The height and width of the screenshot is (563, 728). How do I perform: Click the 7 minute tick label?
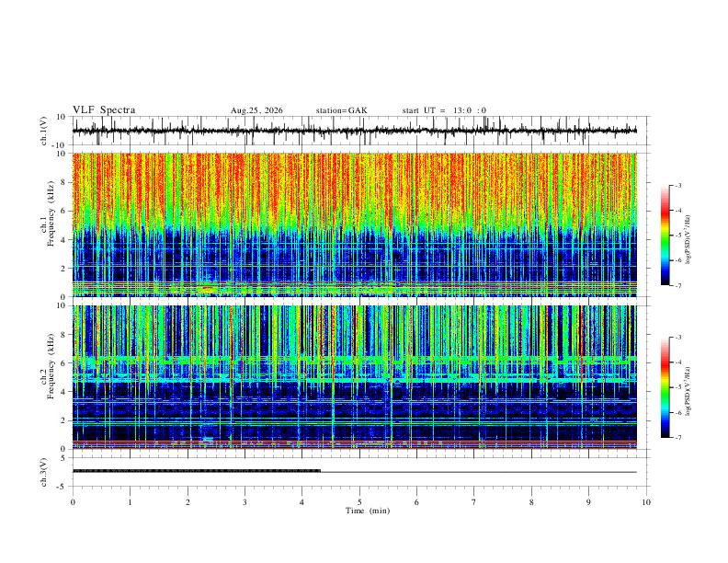pos(474,502)
